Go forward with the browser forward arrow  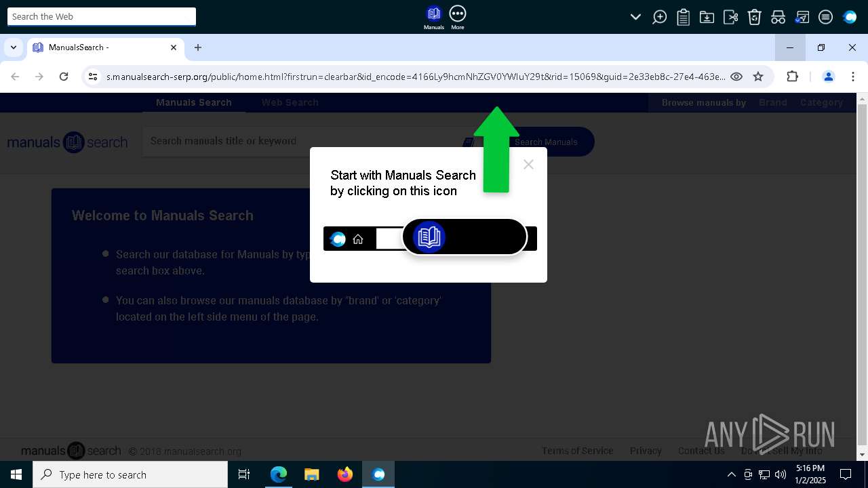[39, 77]
